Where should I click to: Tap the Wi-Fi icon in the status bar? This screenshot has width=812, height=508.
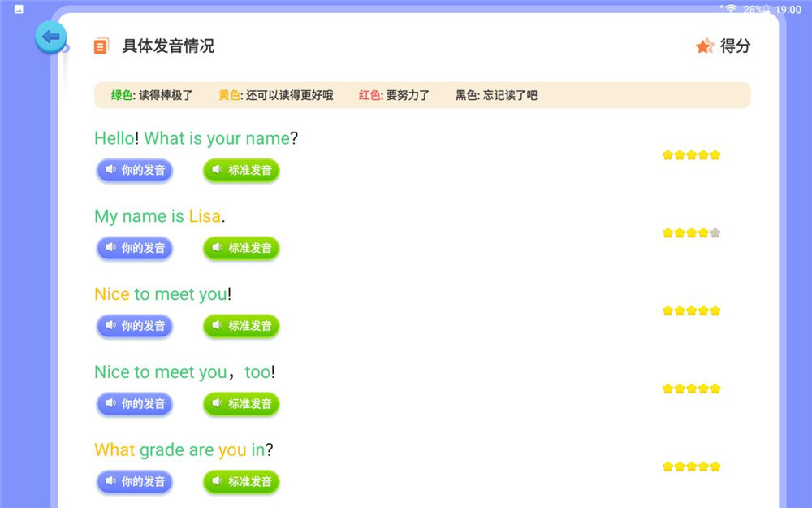(731, 9)
